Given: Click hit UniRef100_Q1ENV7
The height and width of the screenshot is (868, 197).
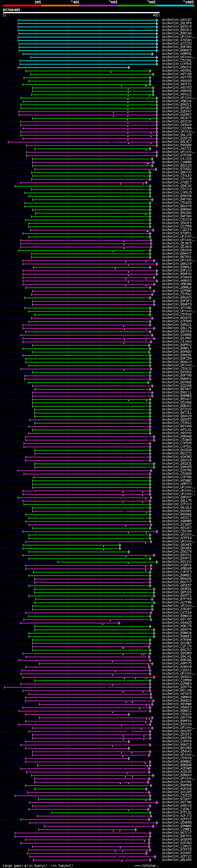Looking at the screenshot, I should (x=177, y=115).
